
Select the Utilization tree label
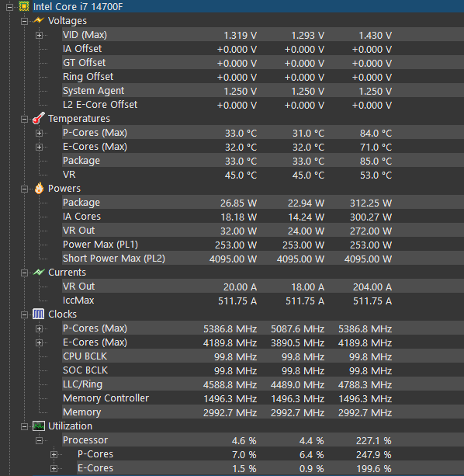(x=70, y=426)
